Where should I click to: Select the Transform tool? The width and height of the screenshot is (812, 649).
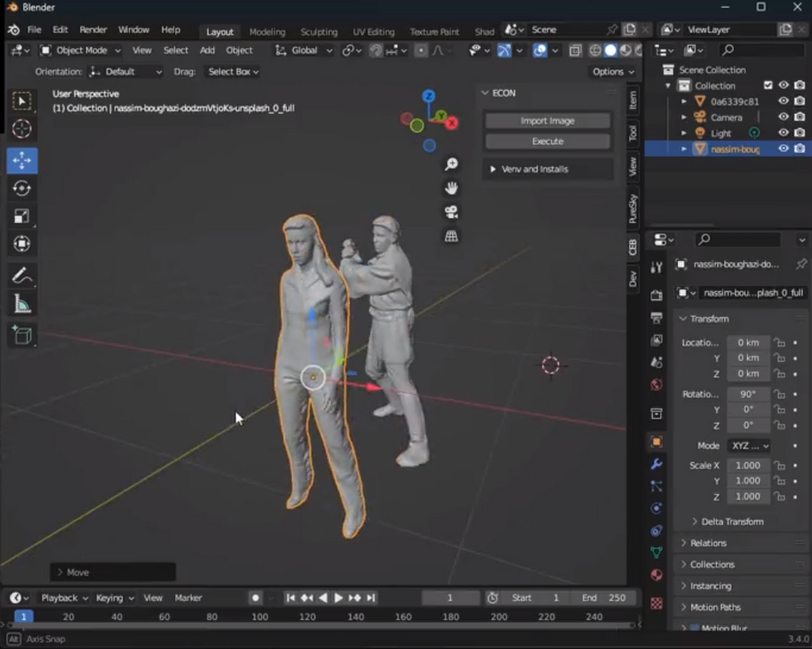pos(22,243)
